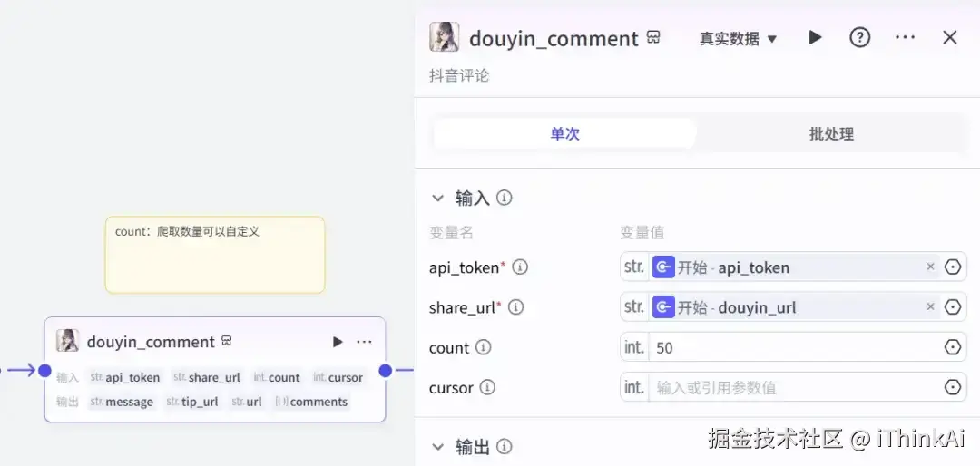Show info tooltip for cursor
This screenshot has height=466, width=980.
click(487, 387)
